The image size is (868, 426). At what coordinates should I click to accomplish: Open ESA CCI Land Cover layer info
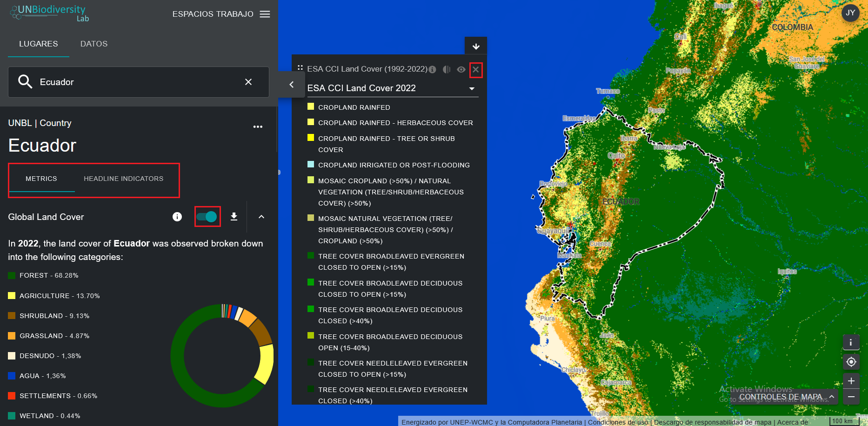tap(433, 70)
